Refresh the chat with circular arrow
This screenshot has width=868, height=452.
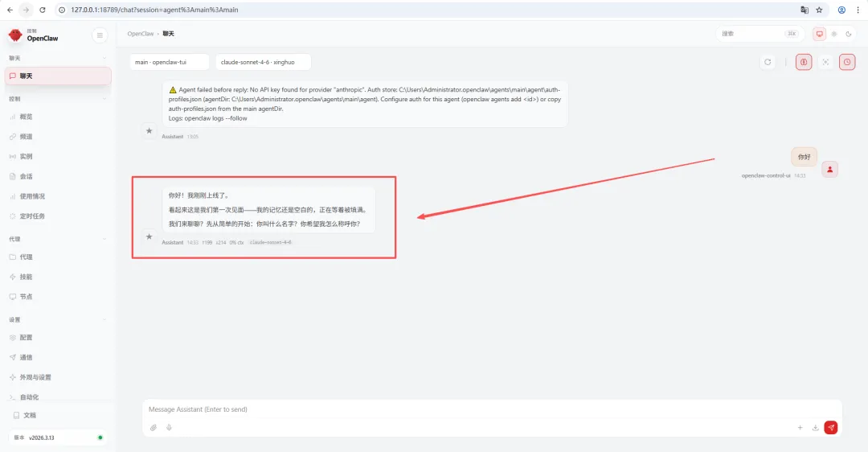(768, 62)
